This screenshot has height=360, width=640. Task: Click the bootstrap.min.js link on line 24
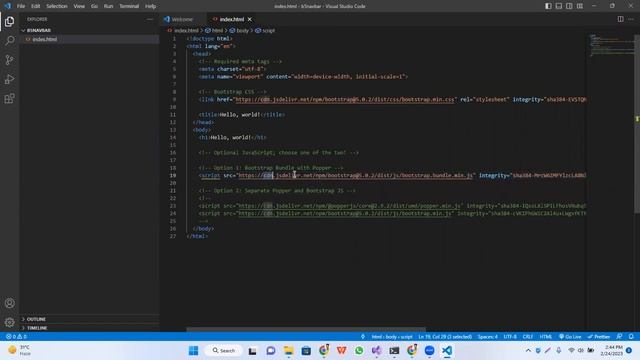(345, 213)
